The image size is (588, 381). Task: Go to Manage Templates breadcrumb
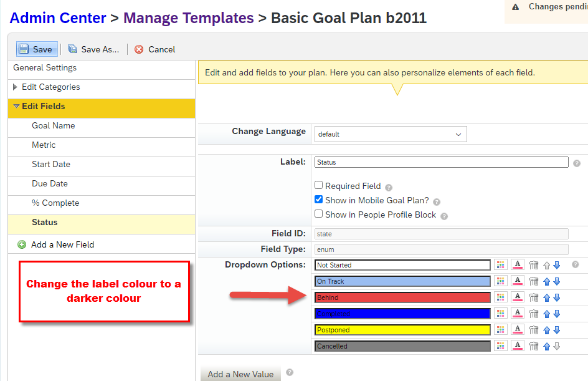[x=189, y=18]
